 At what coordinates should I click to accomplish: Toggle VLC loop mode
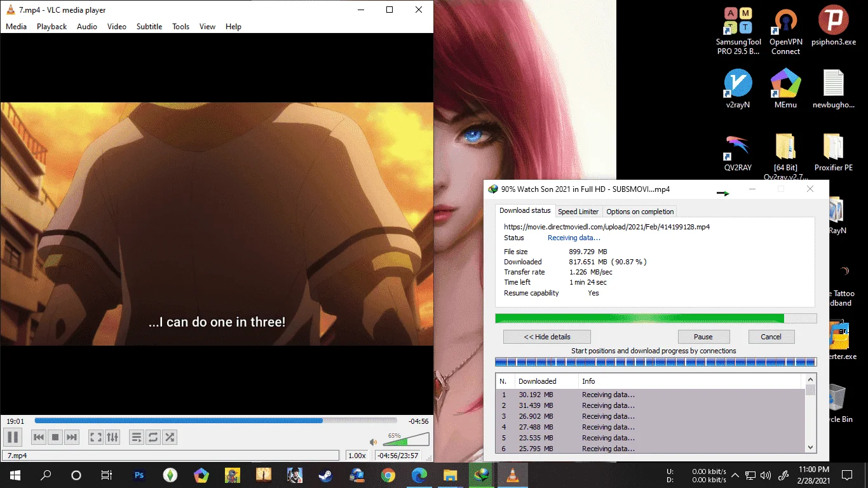153,437
